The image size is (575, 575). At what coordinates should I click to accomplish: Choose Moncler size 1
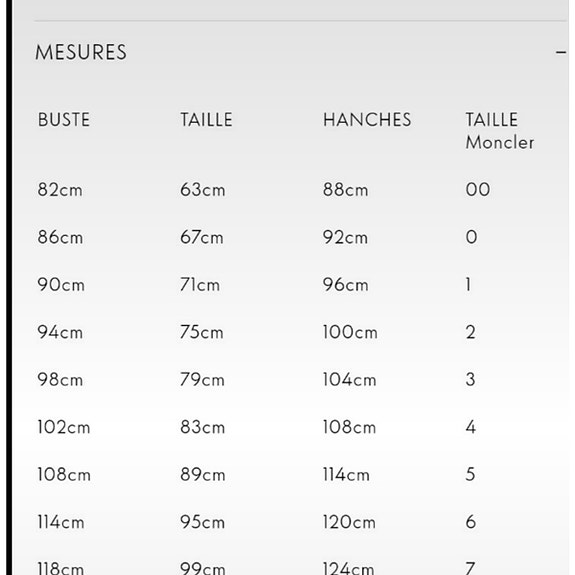[x=468, y=285]
